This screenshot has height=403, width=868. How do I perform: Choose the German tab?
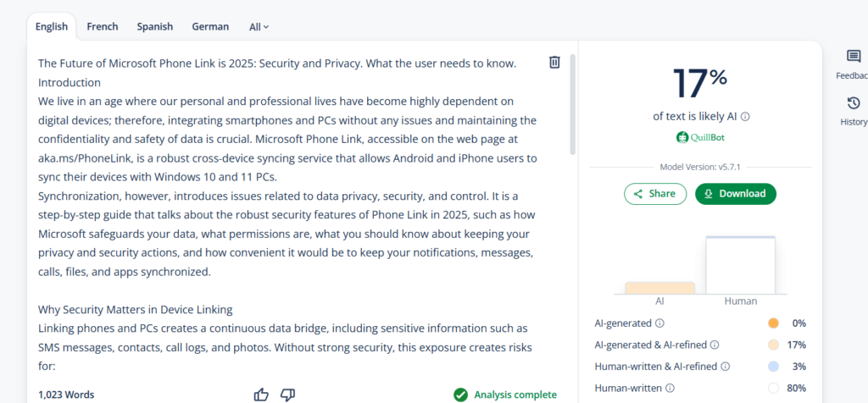[x=210, y=26]
